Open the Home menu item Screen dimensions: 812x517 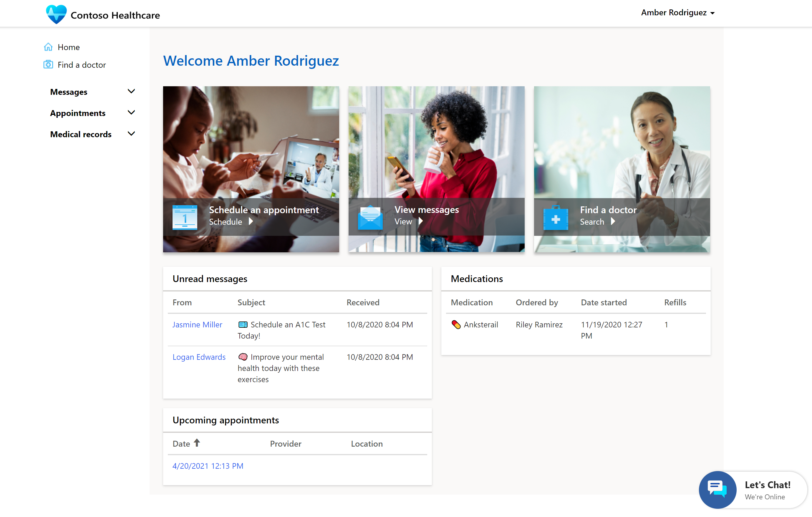pyautogui.click(x=68, y=47)
